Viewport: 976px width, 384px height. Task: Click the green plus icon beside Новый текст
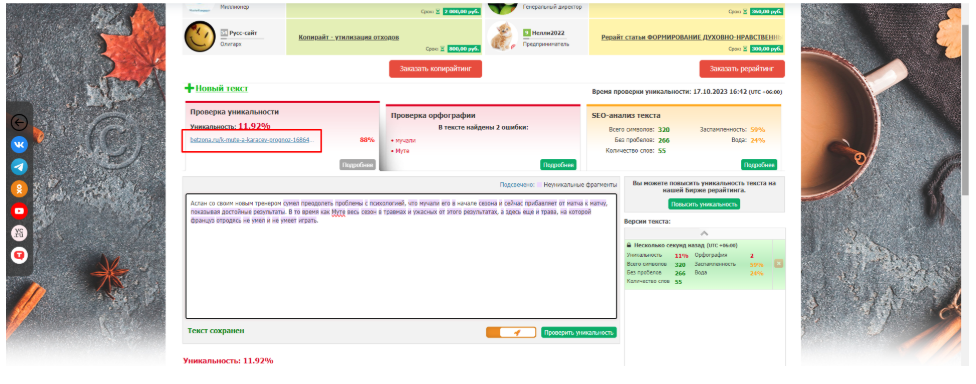[189, 88]
